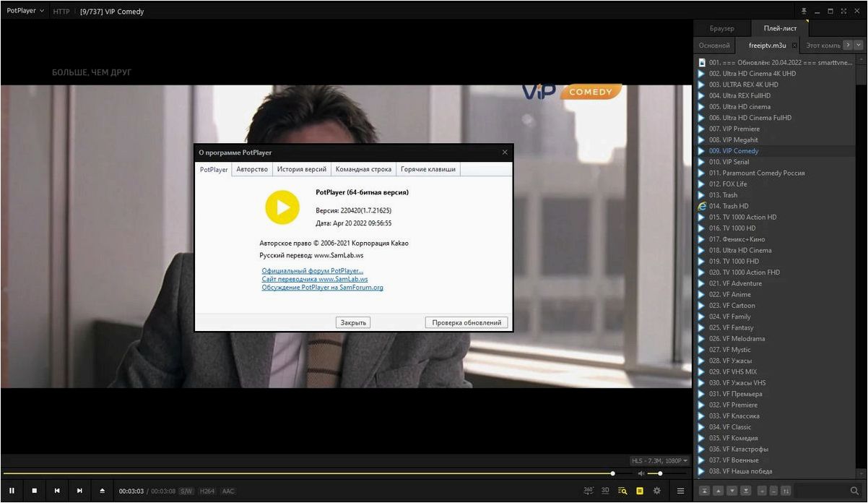This screenshot has width=868, height=503.
Task: Open settings gear in control bar
Action: coord(656,491)
